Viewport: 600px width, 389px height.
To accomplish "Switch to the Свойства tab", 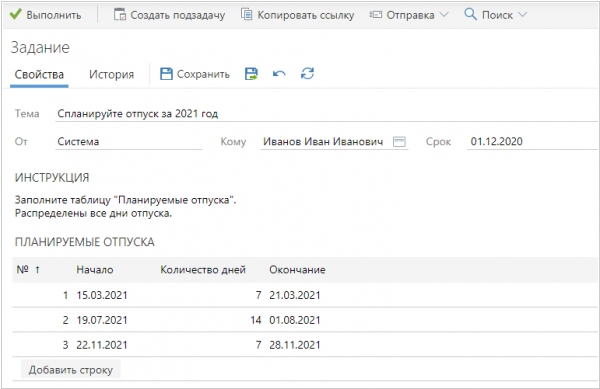I will [x=39, y=74].
